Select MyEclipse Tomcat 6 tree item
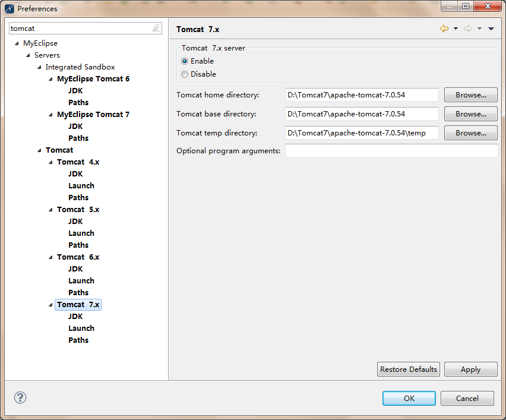The height and width of the screenshot is (420, 506). click(x=93, y=79)
